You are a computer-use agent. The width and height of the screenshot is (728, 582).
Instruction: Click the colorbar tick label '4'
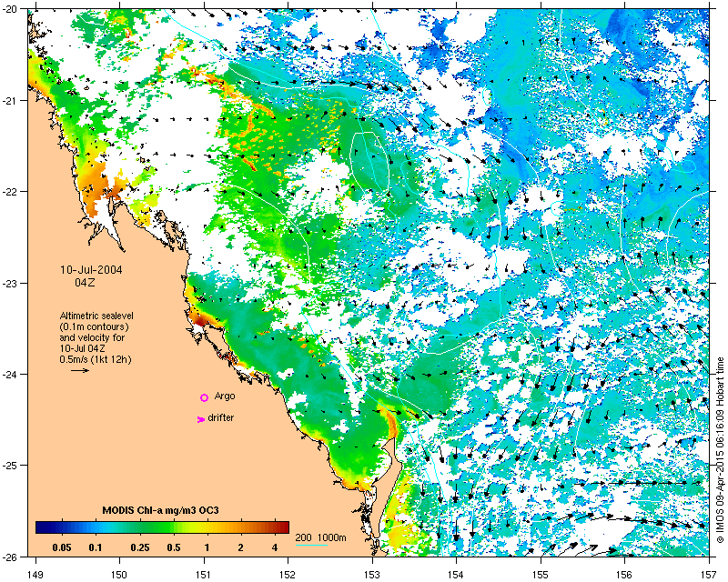click(275, 547)
